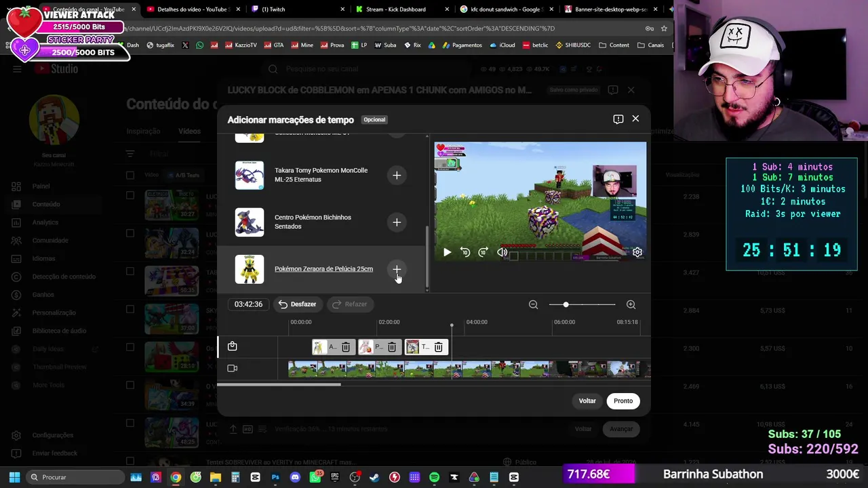Add Takara Tomy MonColle ML-25 Eternatus product
The image size is (868, 488).
coord(397,176)
